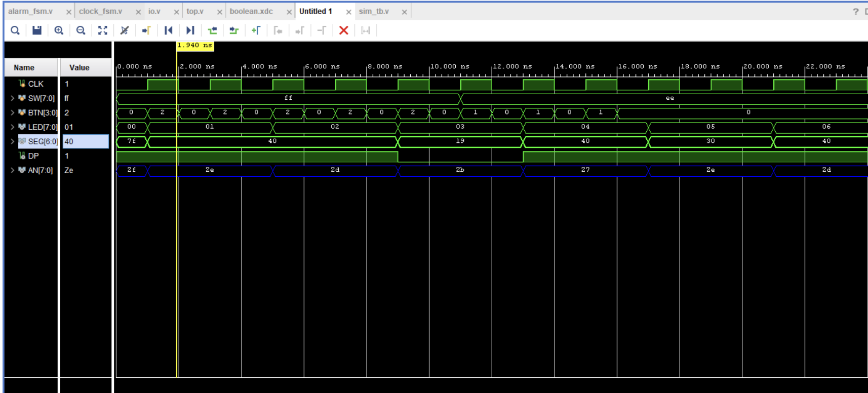This screenshot has height=393, width=868.
Task: Go to time zero of the waveform
Action: (x=168, y=30)
